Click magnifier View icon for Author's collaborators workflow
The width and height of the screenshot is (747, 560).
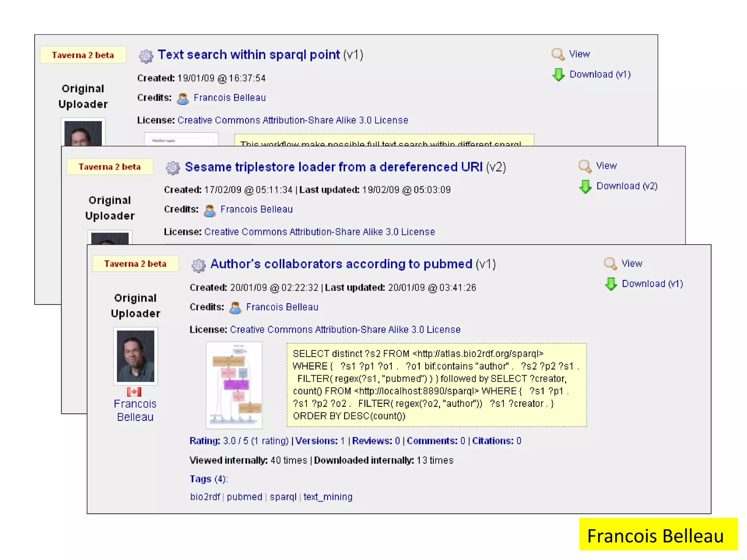pyautogui.click(x=610, y=264)
